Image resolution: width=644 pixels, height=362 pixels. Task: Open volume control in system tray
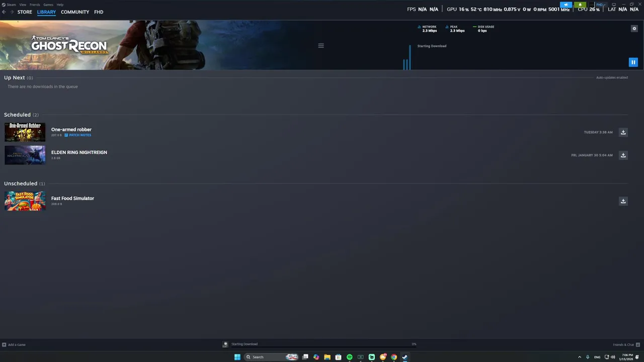[613, 357]
